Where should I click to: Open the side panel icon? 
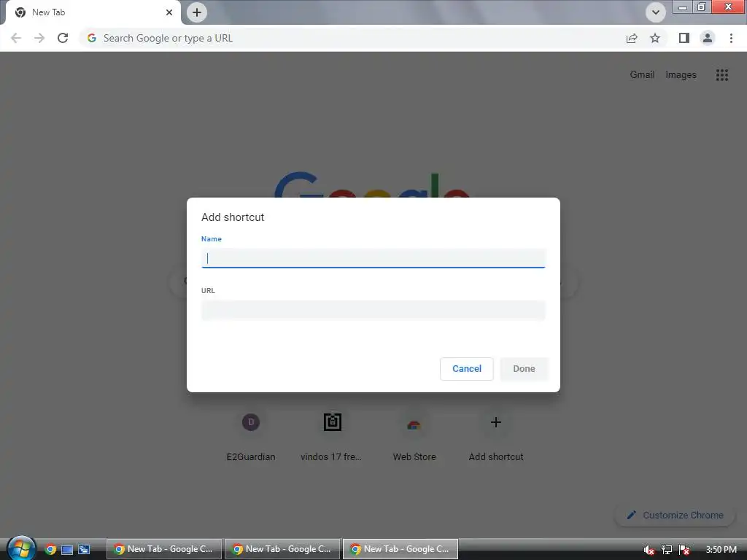tap(684, 38)
